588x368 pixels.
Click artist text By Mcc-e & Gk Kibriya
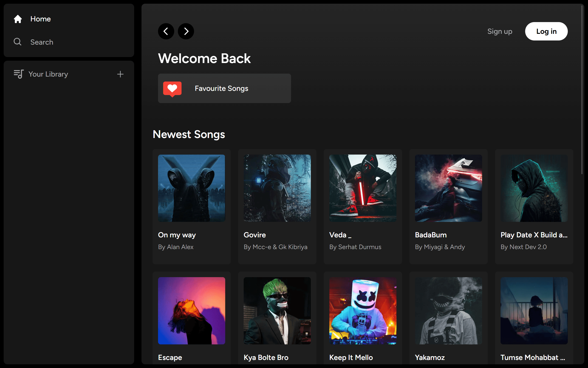[x=276, y=247]
